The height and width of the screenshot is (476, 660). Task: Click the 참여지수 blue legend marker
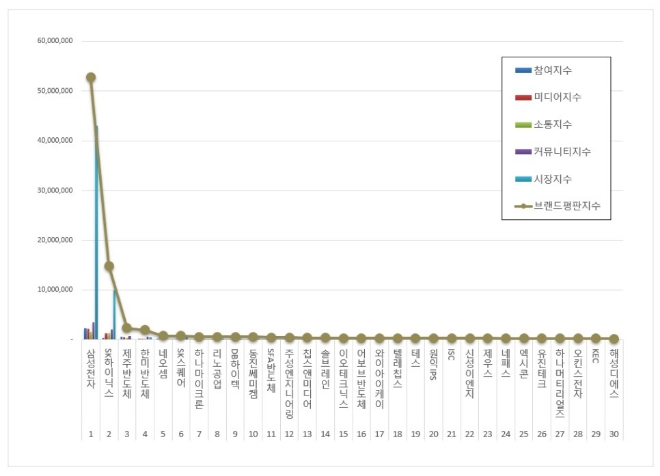point(524,70)
